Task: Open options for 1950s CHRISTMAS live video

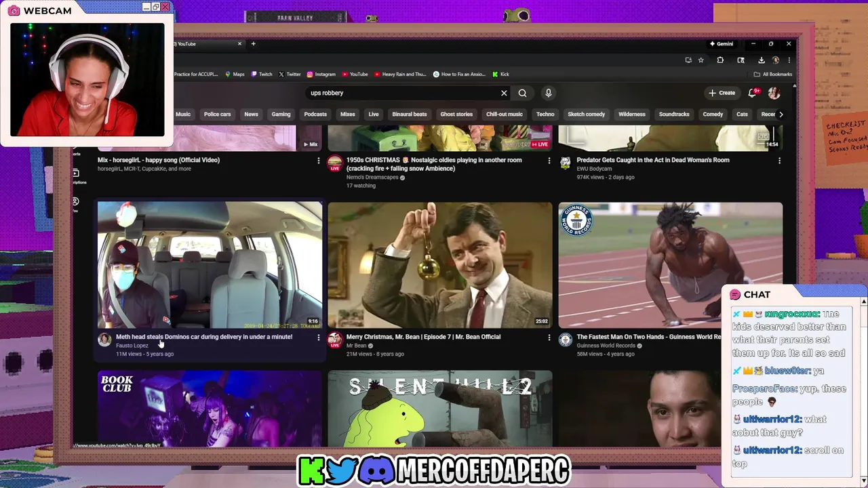Action: (549, 161)
